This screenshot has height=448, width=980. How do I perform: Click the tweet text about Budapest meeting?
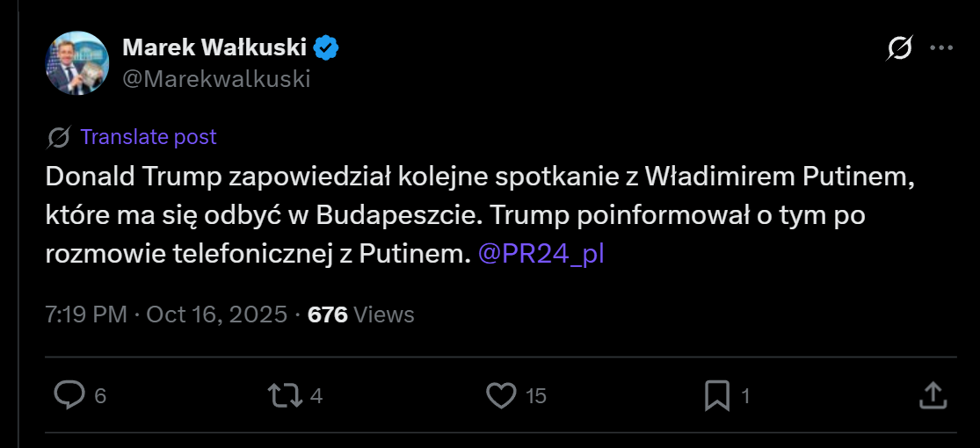tap(475, 215)
